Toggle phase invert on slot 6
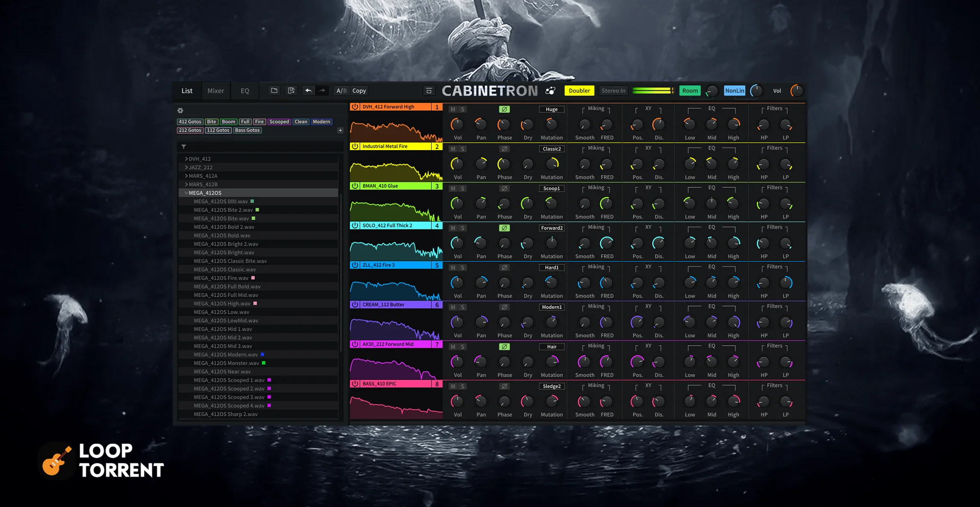The width and height of the screenshot is (980, 507). pos(504,307)
